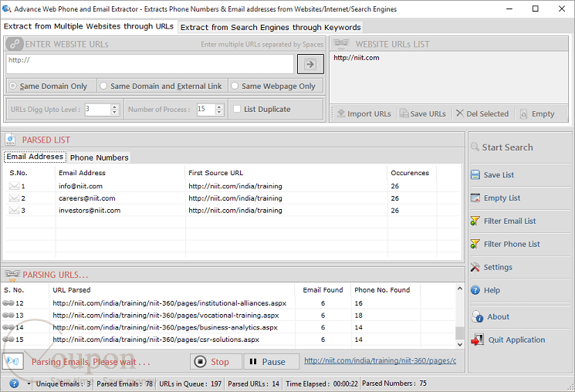Sort by Email Address column header
Viewport: 575px width, 392px height.
(x=120, y=173)
